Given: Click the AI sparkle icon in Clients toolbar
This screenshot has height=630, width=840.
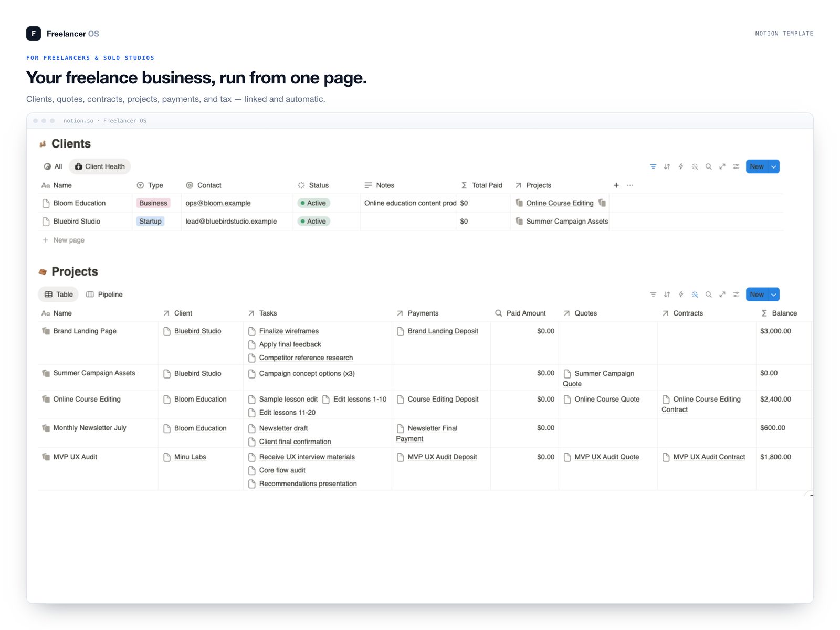Looking at the screenshot, I should [x=695, y=166].
